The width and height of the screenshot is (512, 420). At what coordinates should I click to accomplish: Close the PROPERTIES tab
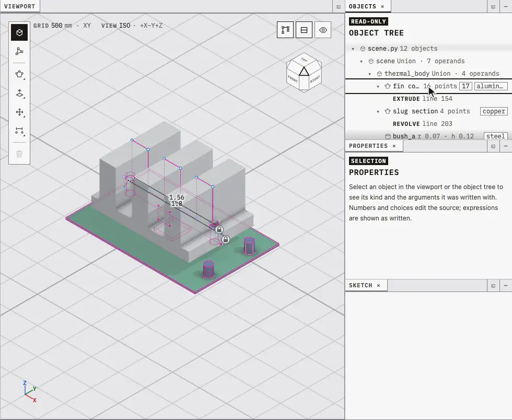click(x=394, y=146)
